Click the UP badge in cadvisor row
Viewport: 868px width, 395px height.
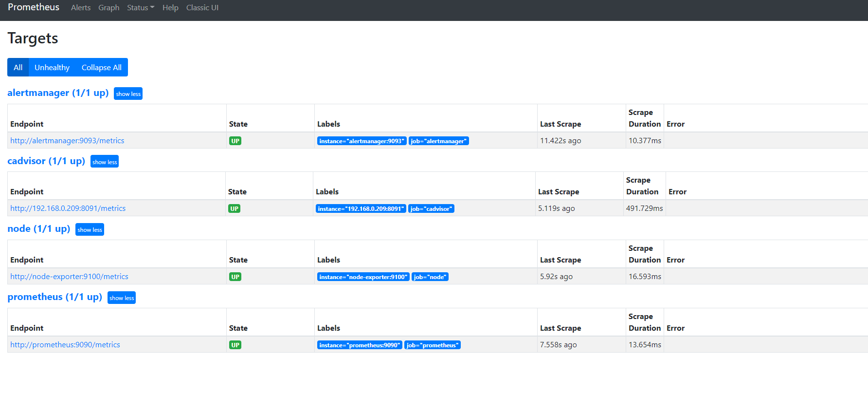coord(235,208)
